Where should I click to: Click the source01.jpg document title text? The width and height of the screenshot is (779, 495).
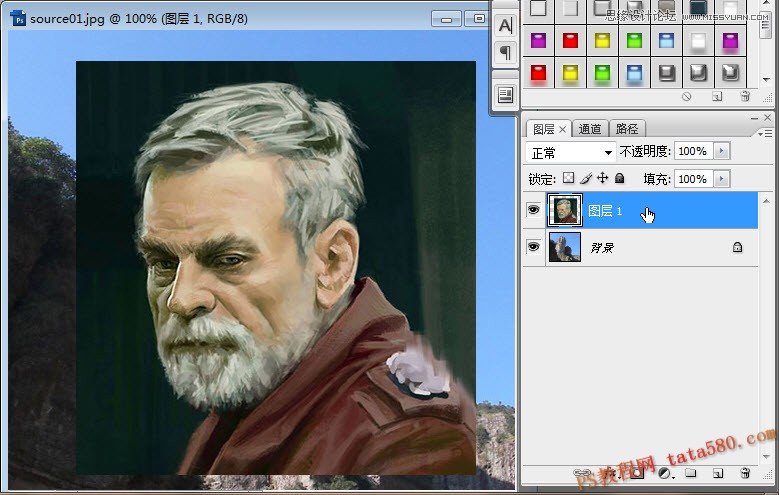click(x=139, y=19)
